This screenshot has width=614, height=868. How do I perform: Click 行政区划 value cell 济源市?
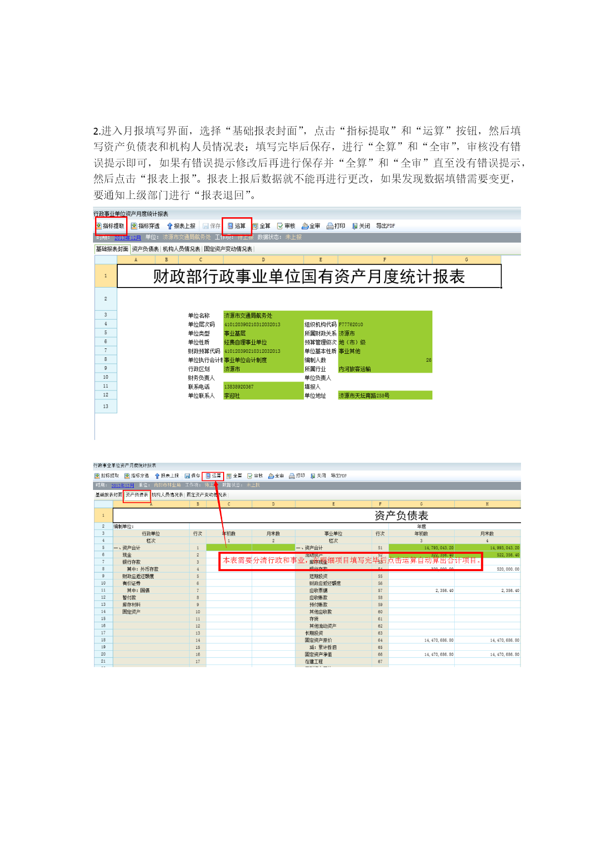(263, 369)
